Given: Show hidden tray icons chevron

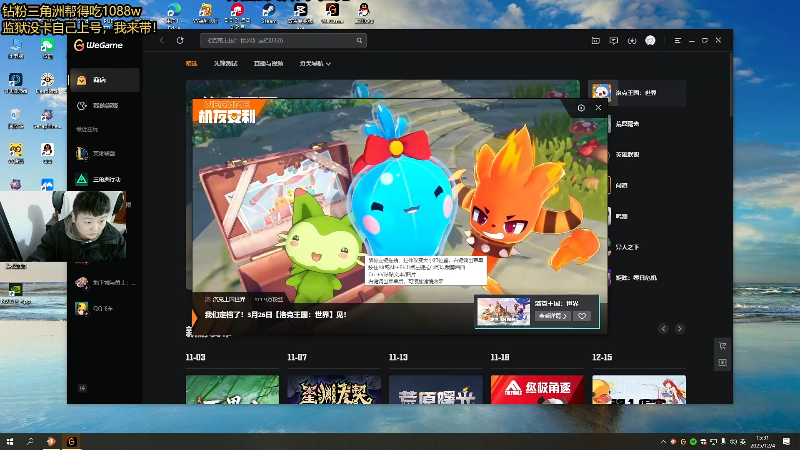Looking at the screenshot, I should pos(663,442).
